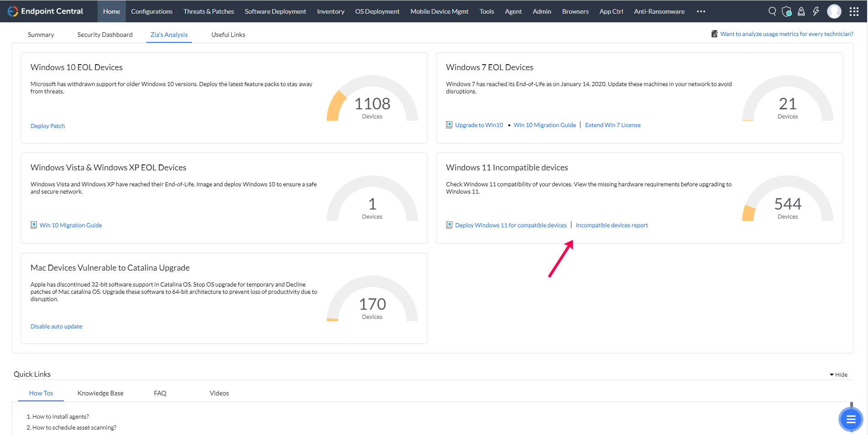Open Win 10 Migration Guide in the Windows 7 card
This screenshot has width=868, height=435.
544,125
